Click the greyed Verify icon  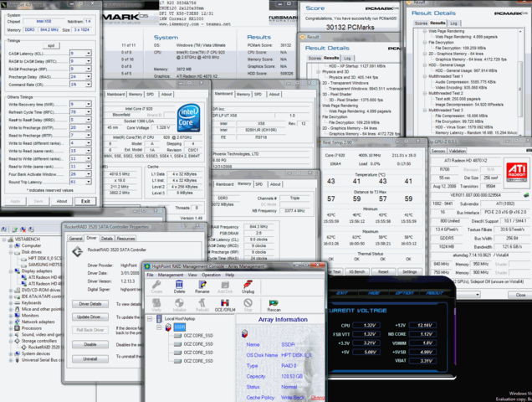156,303
